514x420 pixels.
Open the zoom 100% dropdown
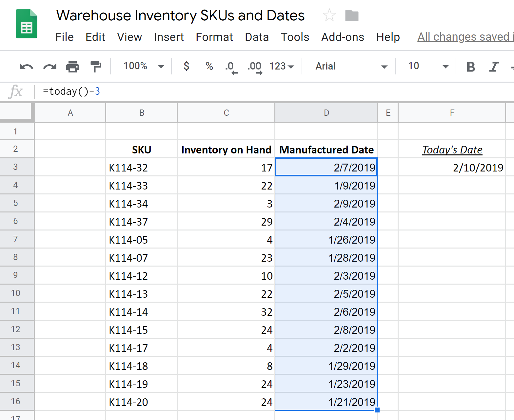pos(144,66)
